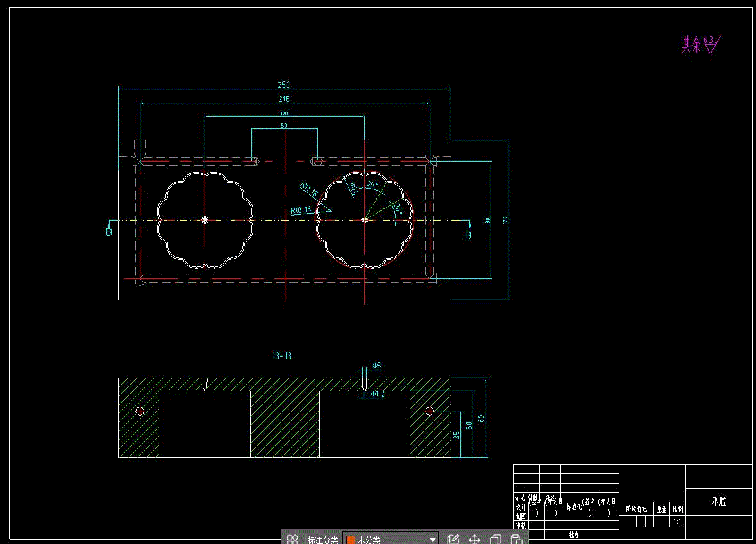Click the 35 dimension in section view
756x544 pixels.
click(456, 434)
